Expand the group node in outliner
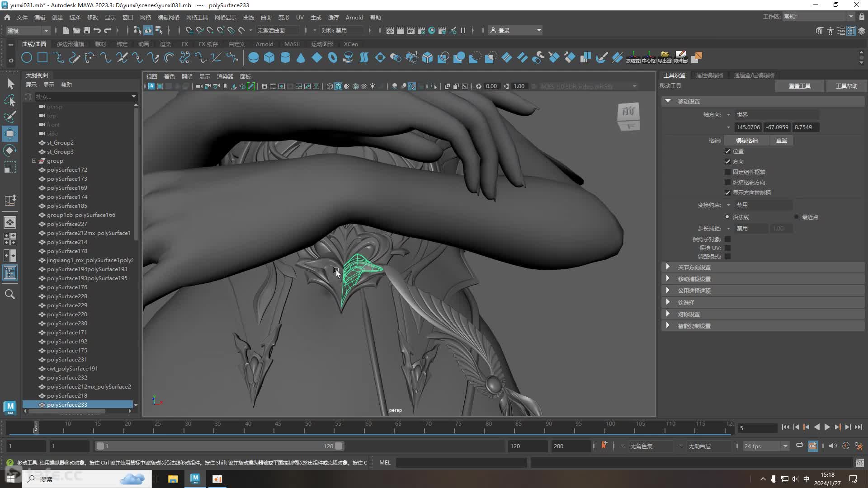This screenshot has width=868, height=488. [x=34, y=160]
